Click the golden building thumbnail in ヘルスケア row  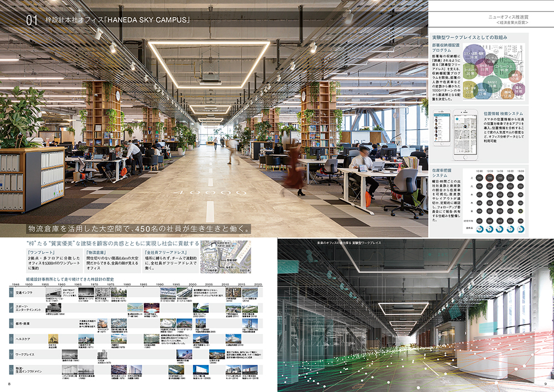coord(53,339)
